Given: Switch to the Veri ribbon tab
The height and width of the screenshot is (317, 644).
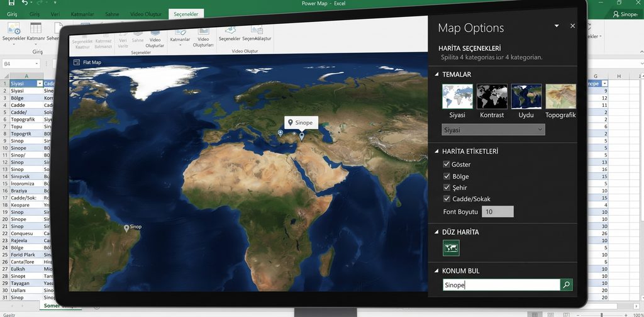Looking at the screenshot, I should point(55,14).
